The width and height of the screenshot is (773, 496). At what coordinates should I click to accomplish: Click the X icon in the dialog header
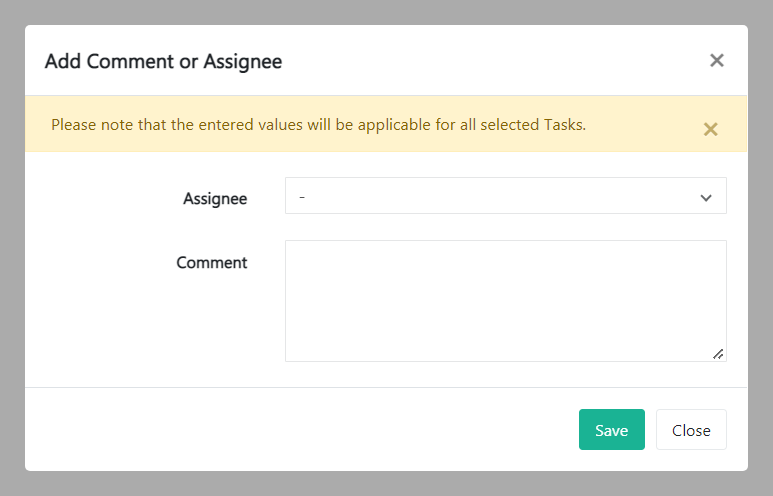(716, 61)
